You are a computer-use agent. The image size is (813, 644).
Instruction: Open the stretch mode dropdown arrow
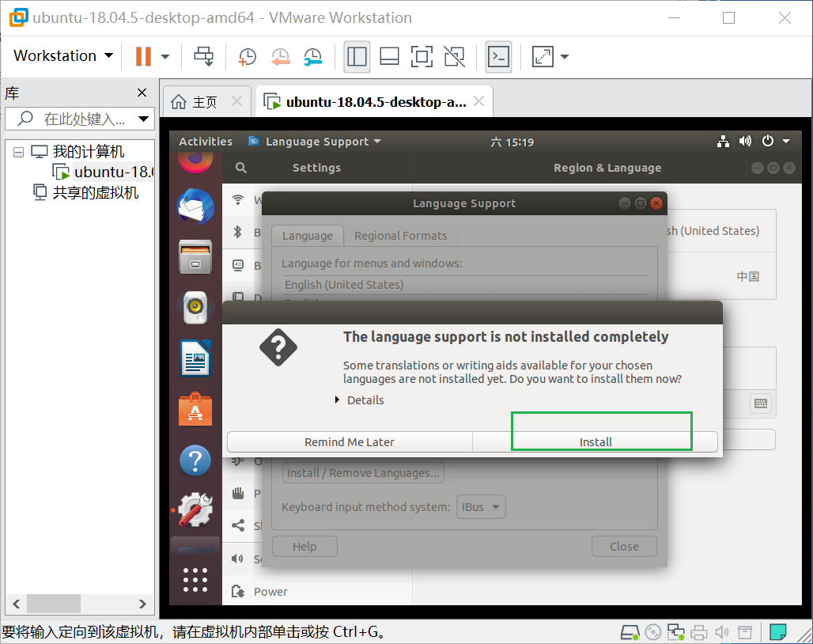[x=565, y=56]
